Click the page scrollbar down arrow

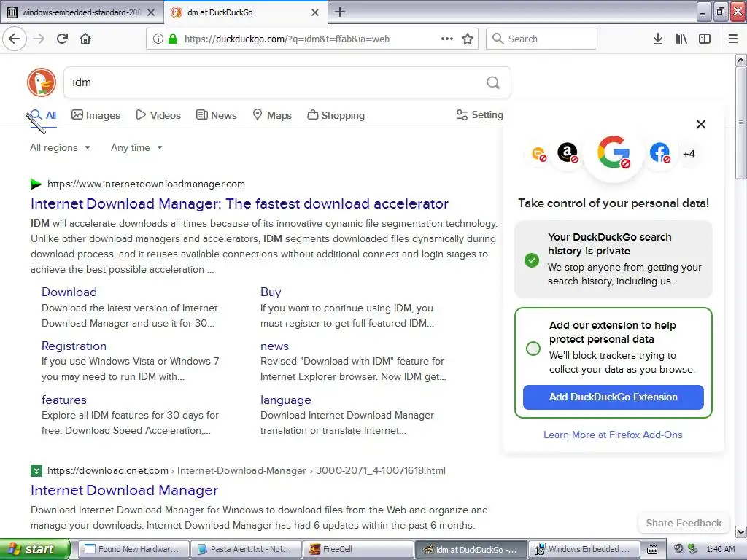pos(740,532)
